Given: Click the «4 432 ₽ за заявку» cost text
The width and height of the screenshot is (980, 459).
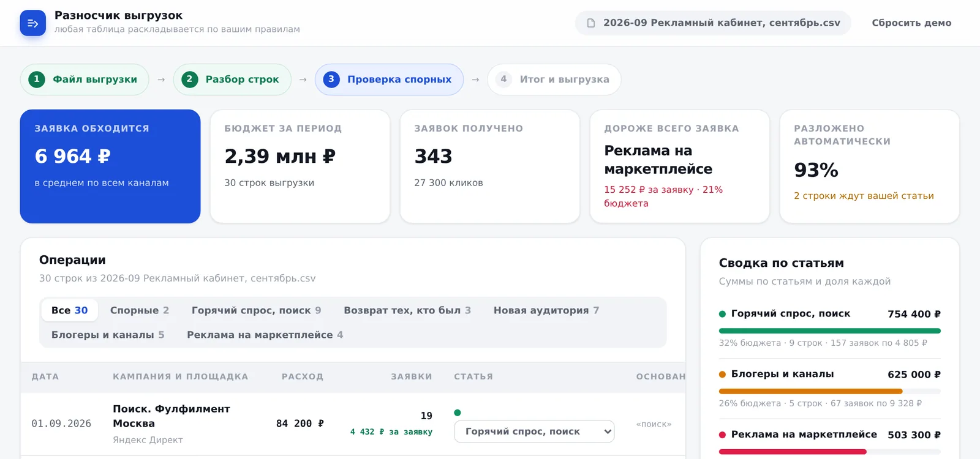Looking at the screenshot, I should pos(391,431).
